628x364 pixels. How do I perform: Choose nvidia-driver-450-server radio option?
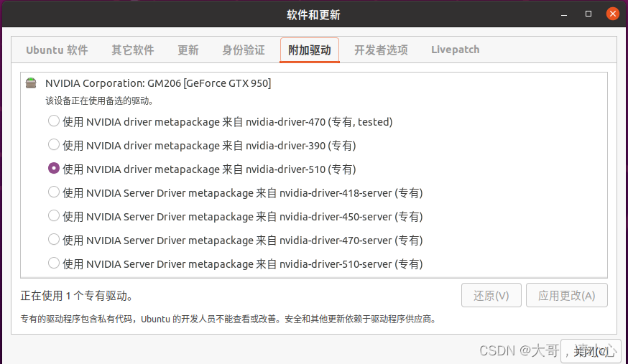[54, 215]
